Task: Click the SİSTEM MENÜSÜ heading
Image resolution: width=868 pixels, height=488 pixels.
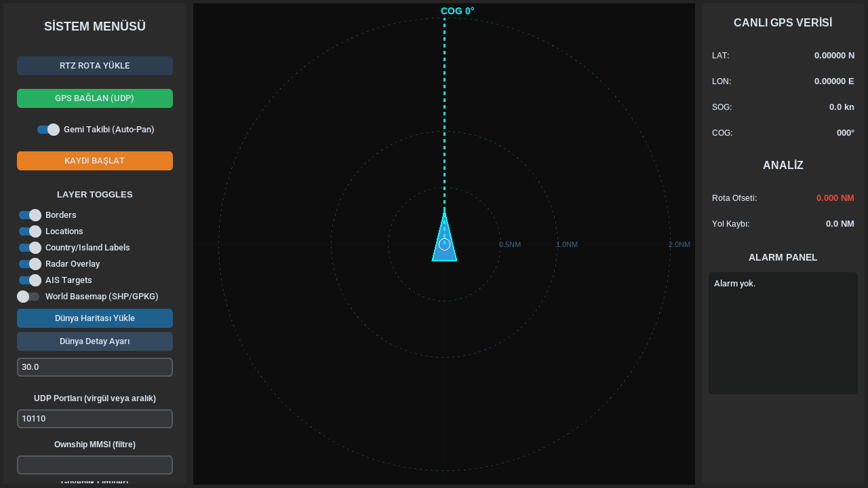Action: pyautogui.click(x=95, y=26)
